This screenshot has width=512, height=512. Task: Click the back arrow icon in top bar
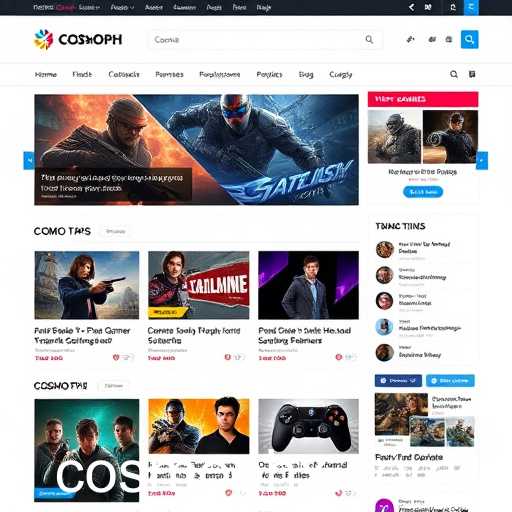(412, 7)
